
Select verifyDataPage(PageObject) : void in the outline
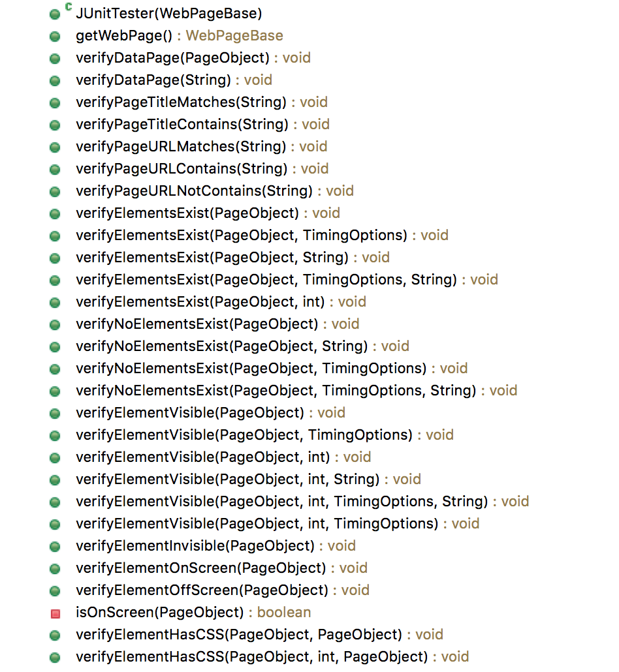(193, 58)
